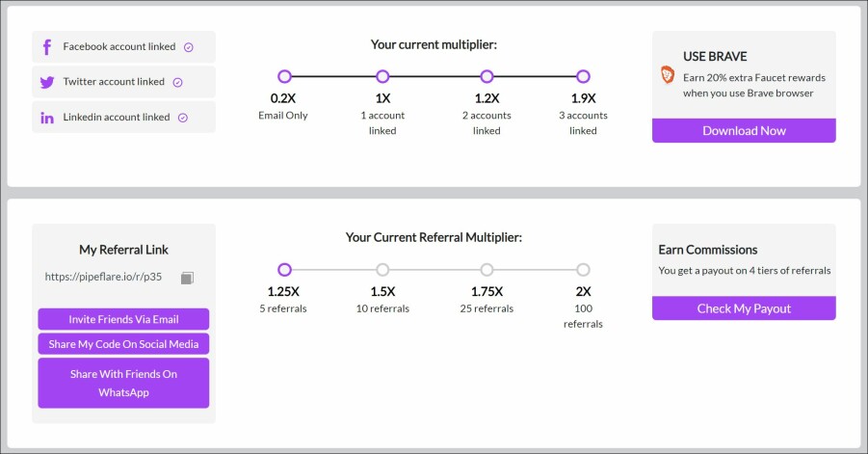
Task: Click the LinkedIn logo icon
Action: pyautogui.click(x=47, y=118)
